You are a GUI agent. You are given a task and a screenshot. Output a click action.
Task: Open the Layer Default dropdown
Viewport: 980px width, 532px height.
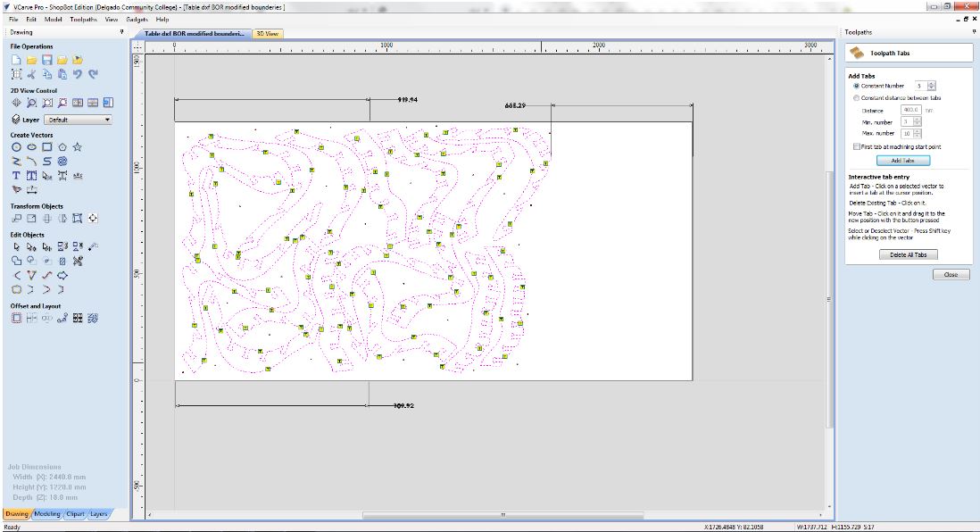(x=79, y=120)
